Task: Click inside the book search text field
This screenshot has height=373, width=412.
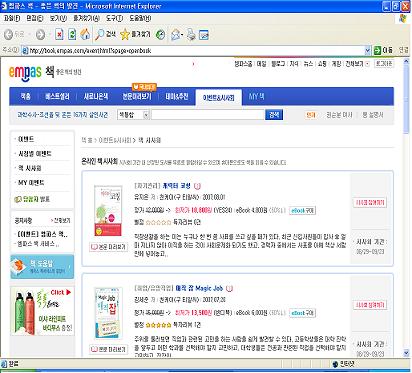Action: [x=208, y=115]
